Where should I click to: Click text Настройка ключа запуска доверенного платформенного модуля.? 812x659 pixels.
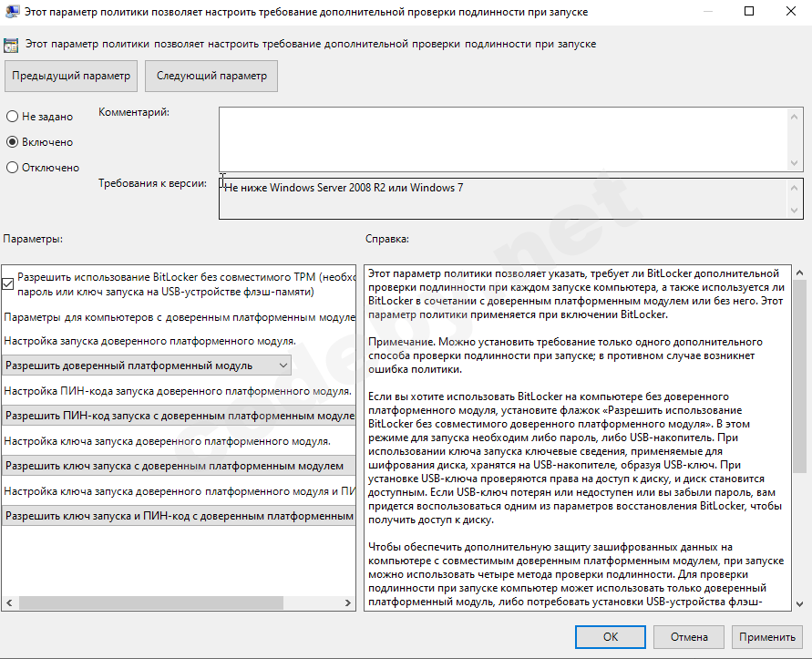(x=168, y=442)
